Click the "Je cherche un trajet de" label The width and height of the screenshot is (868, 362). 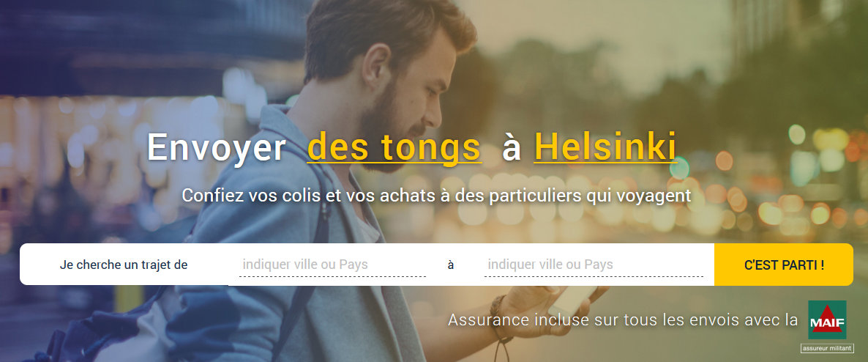tap(124, 265)
